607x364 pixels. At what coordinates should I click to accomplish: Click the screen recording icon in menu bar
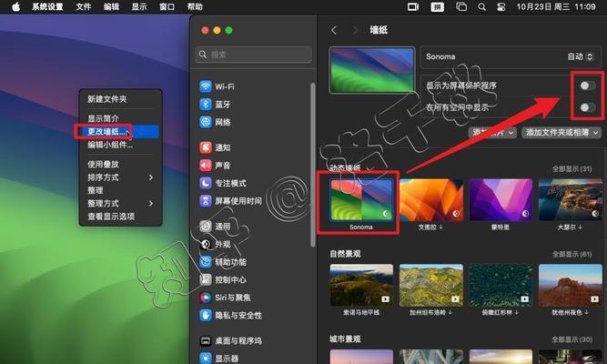(x=413, y=6)
